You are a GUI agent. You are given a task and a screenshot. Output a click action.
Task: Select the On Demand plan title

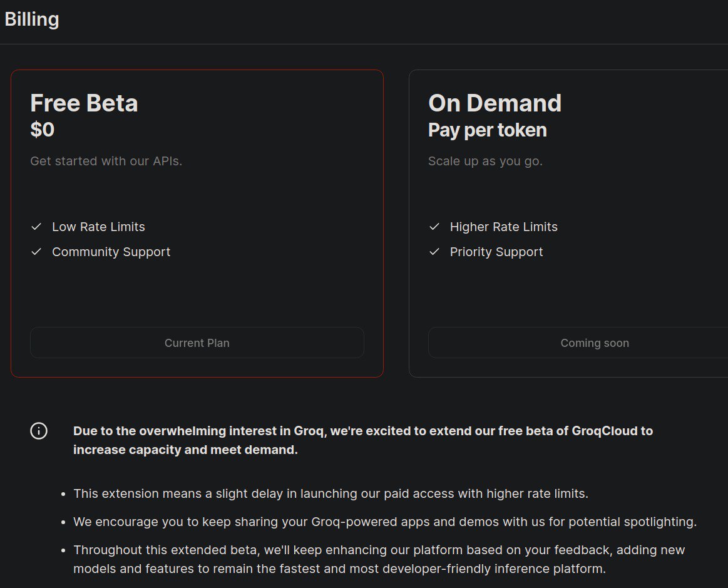pyautogui.click(x=495, y=103)
